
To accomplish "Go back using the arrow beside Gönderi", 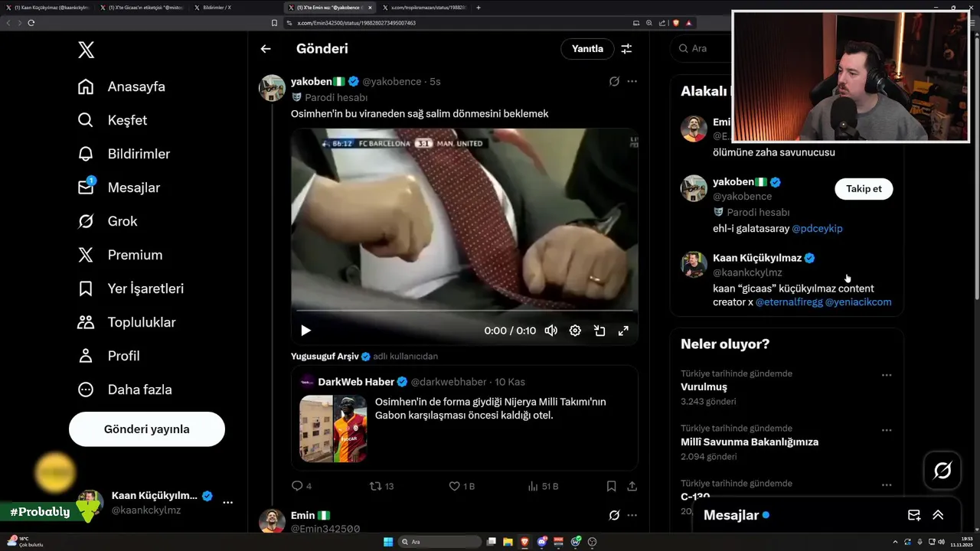I will click(266, 49).
